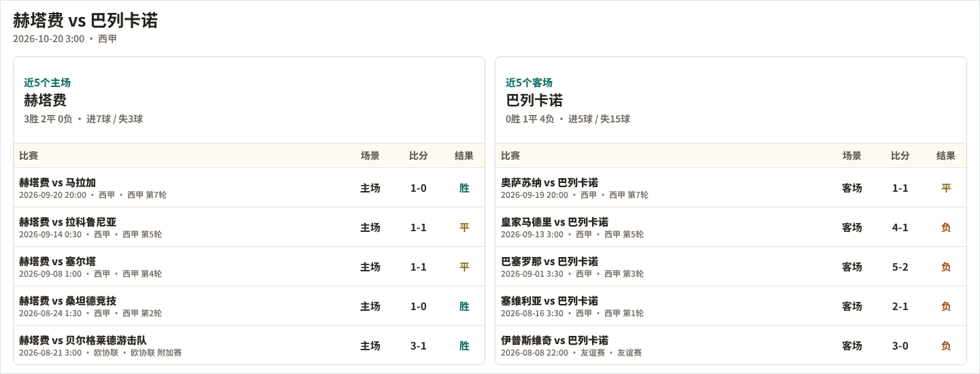
Task: Click the page title 赫塔费 vs 巴列卡诺
Action: 85,20
